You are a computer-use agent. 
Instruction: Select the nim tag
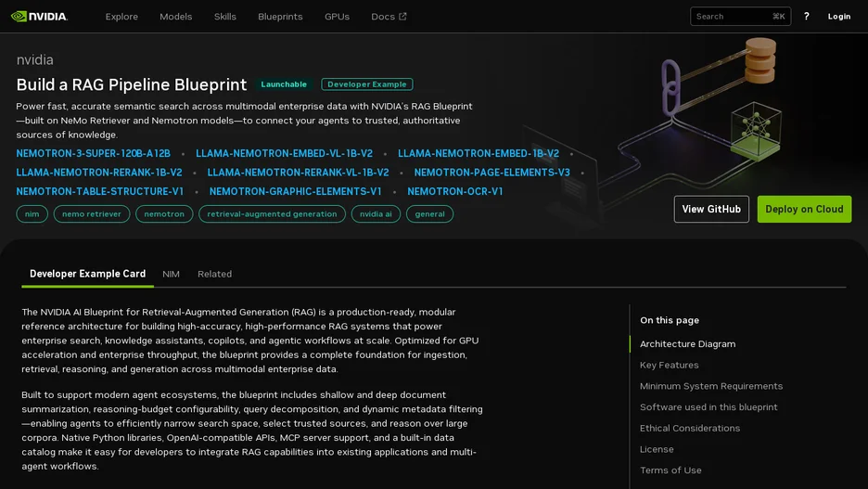32,213
